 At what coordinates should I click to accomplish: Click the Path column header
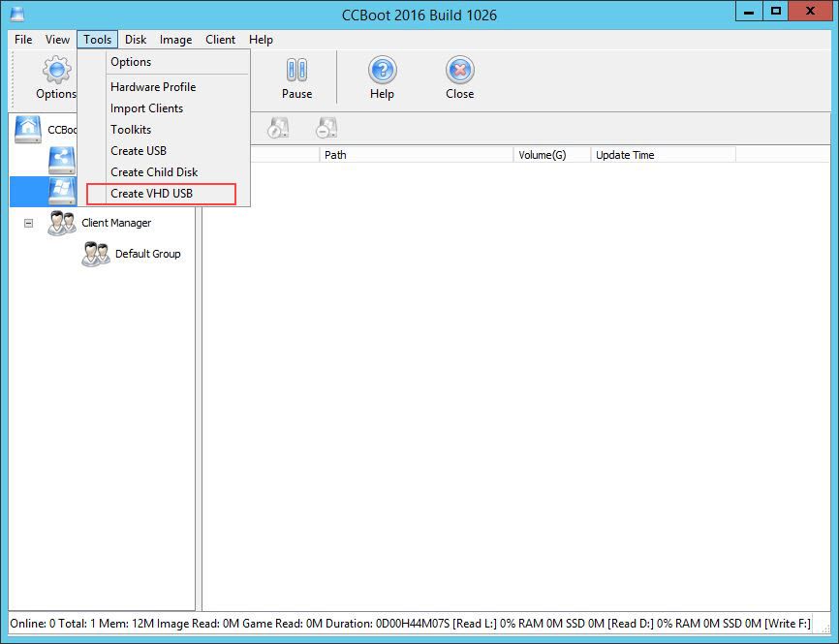point(417,155)
